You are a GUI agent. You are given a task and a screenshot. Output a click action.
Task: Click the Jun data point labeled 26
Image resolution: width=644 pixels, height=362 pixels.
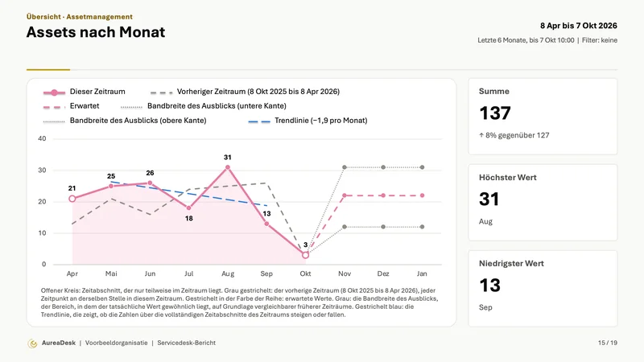[150, 183]
